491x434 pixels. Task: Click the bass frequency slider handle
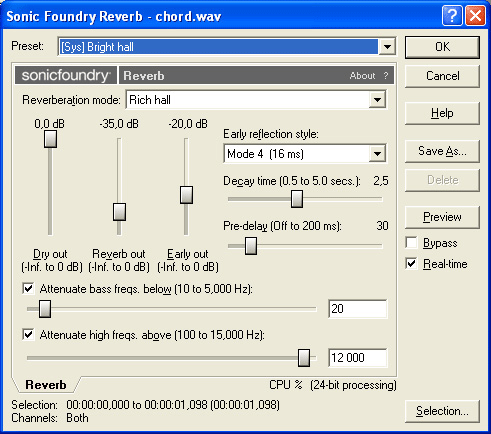(45, 309)
